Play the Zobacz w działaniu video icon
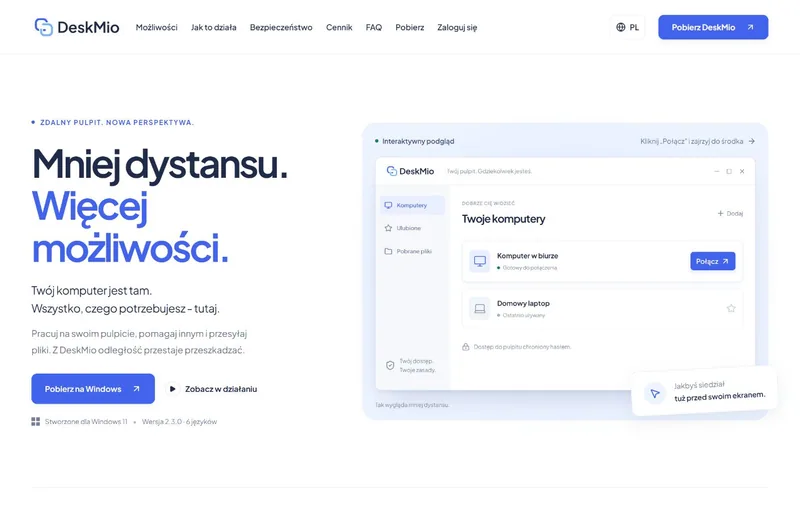This screenshot has height=506, width=800. coord(172,389)
